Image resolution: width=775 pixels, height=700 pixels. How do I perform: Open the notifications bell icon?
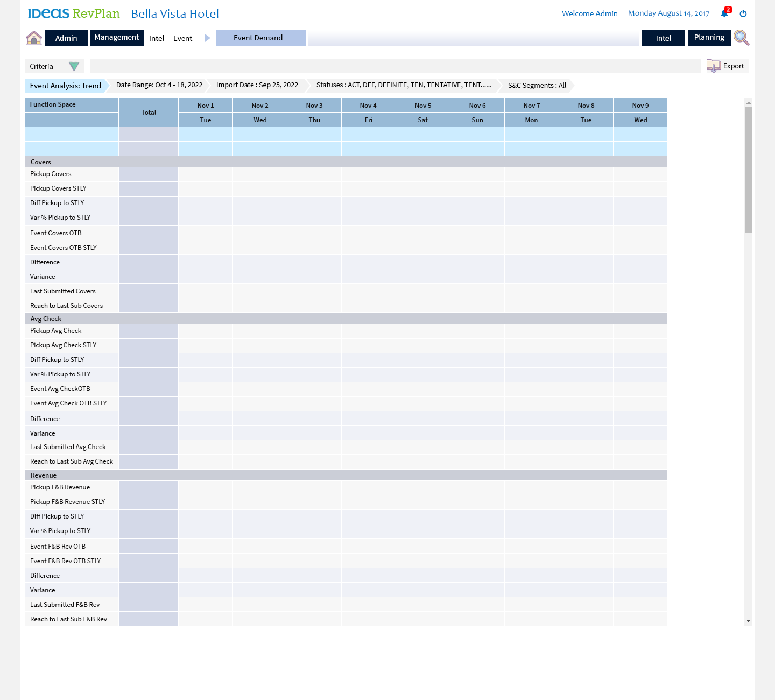(x=724, y=13)
